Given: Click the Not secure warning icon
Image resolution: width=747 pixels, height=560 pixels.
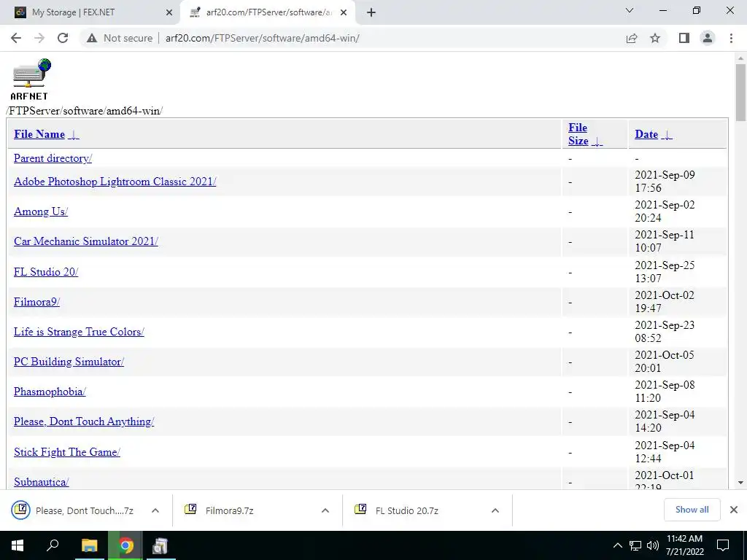Looking at the screenshot, I should (x=92, y=38).
